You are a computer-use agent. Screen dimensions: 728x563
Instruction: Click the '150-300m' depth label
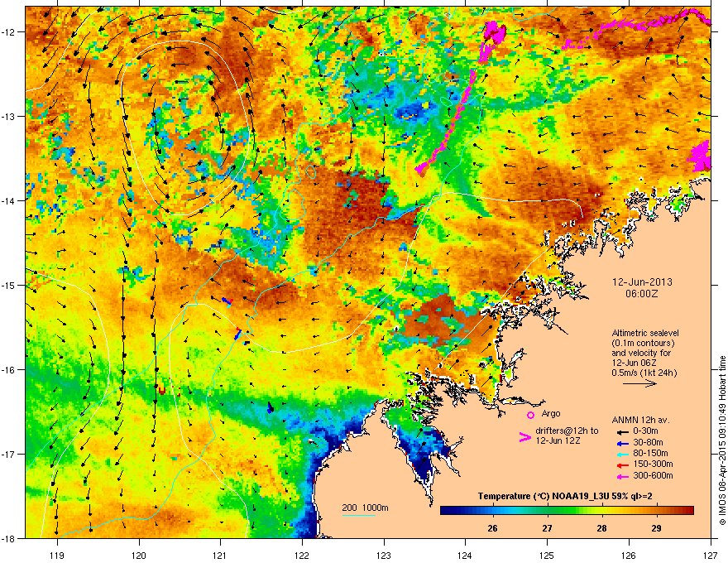point(653,464)
